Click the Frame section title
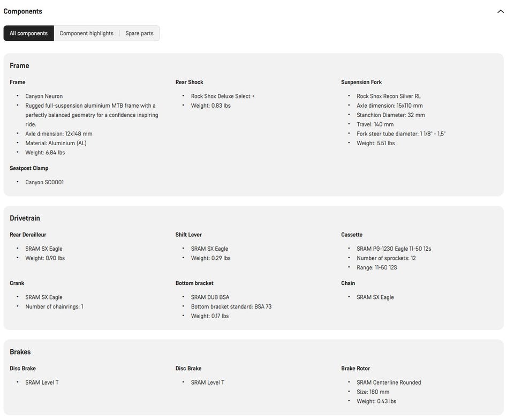The height and width of the screenshot is (420, 514). pos(19,65)
